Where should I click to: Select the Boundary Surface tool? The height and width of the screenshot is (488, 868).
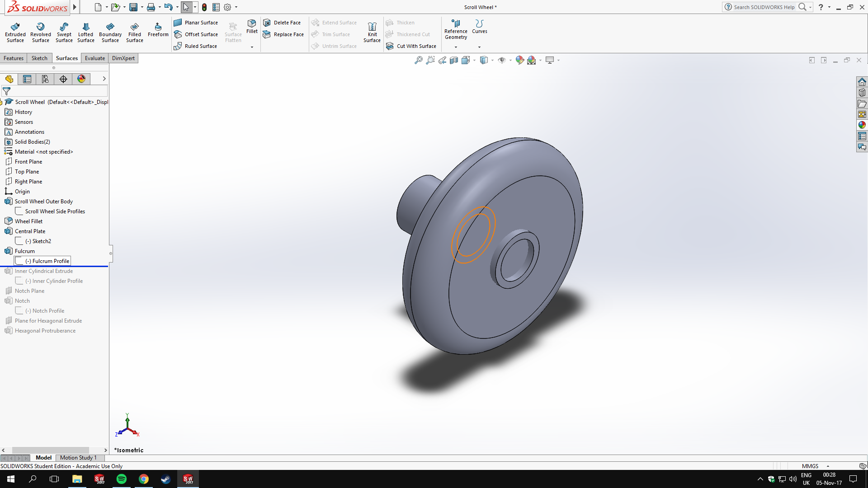point(110,33)
